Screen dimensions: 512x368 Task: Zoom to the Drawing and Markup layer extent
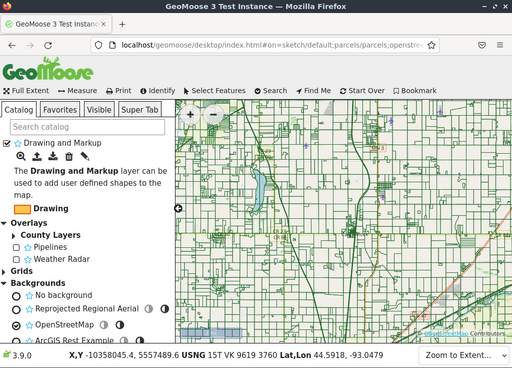click(x=21, y=156)
